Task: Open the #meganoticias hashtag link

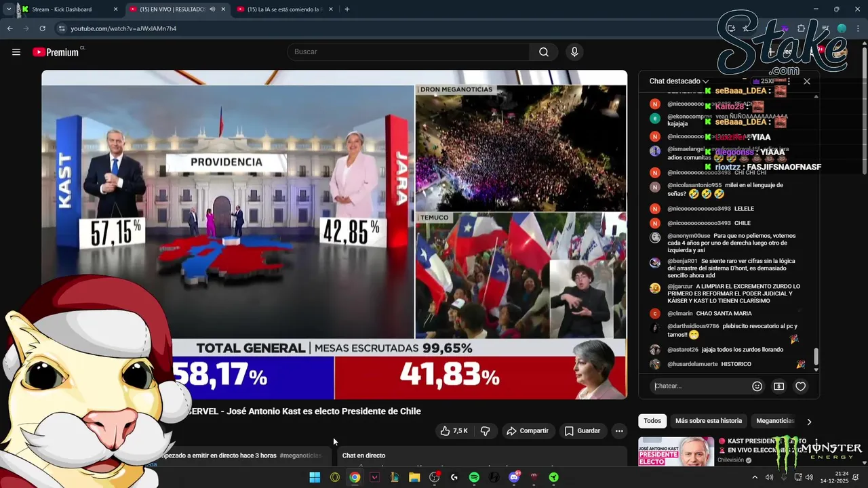Action: [x=300, y=455]
